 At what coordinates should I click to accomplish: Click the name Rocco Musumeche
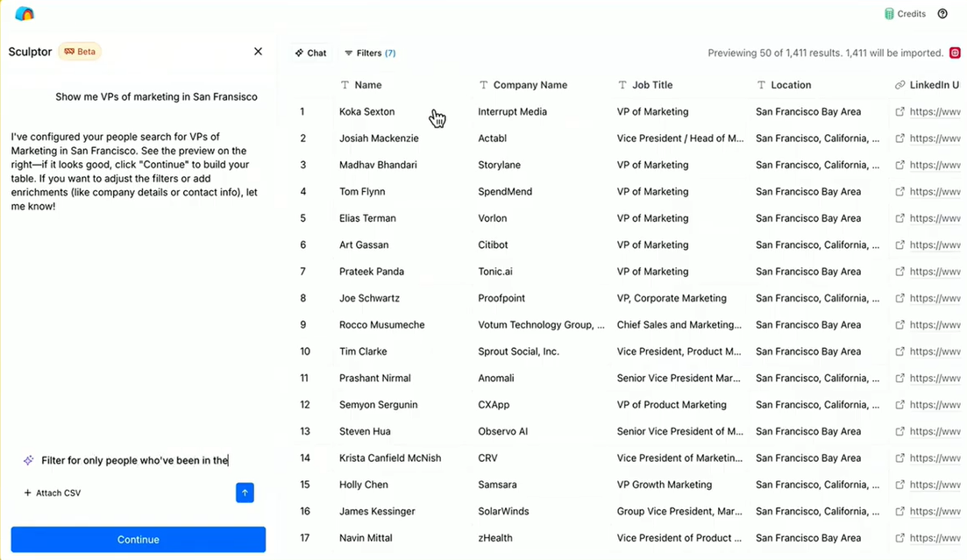tap(381, 324)
